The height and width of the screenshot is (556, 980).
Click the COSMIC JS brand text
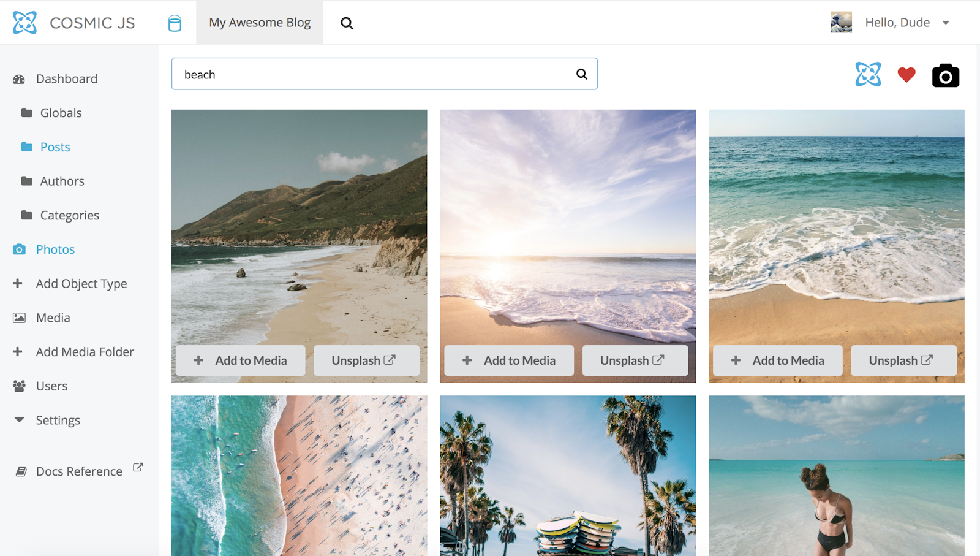(x=92, y=23)
